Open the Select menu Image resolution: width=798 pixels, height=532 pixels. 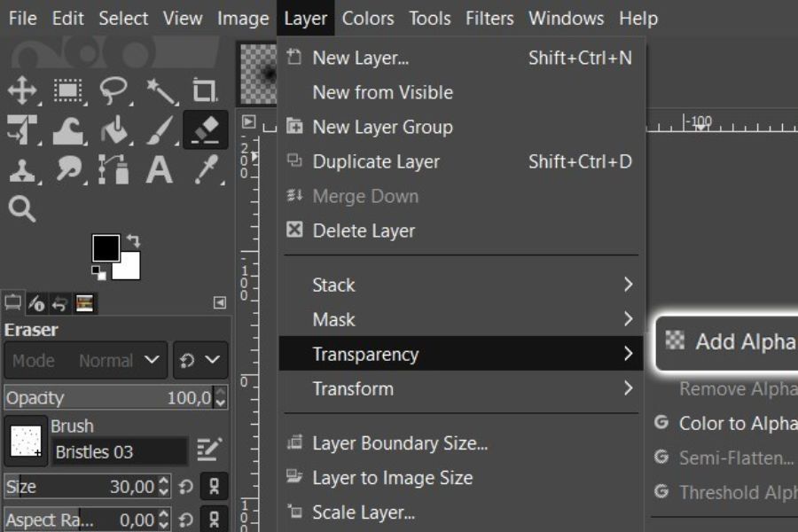pyautogui.click(x=123, y=19)
